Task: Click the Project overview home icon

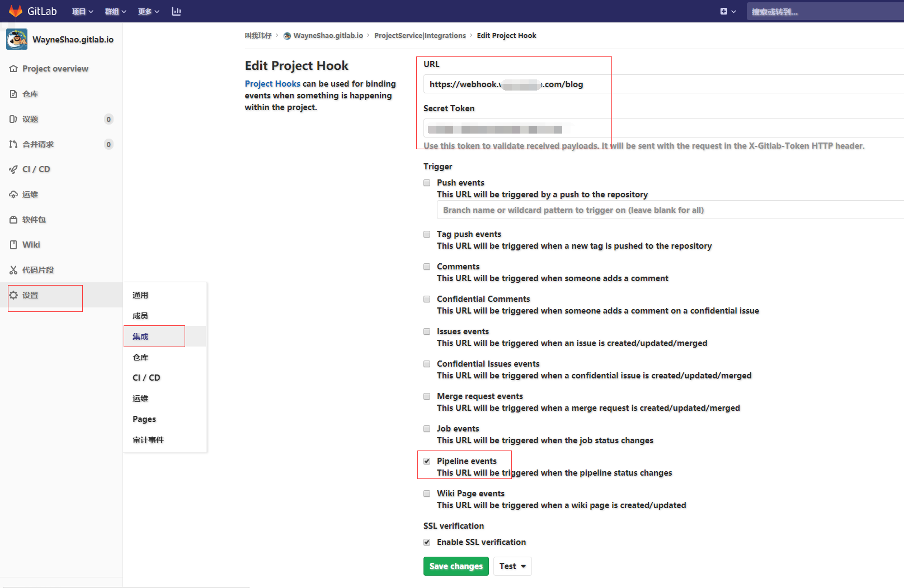Action: pos(13,69)
